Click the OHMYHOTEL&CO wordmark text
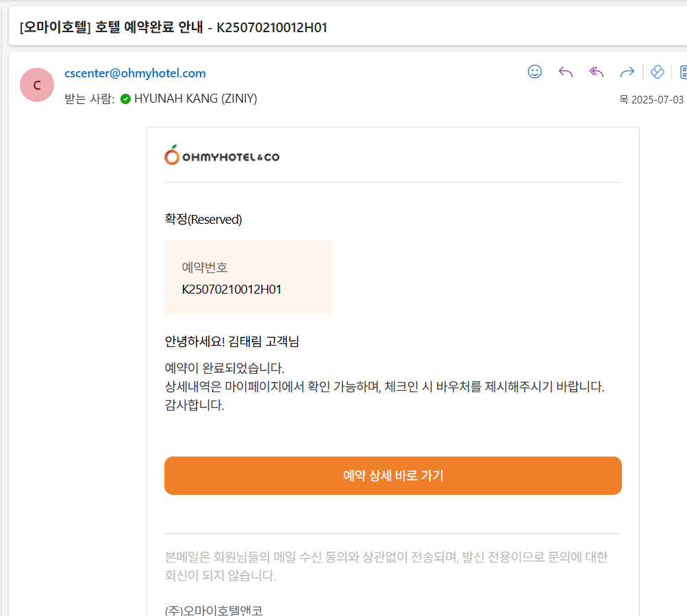This screenshot has height=616, width=687. pyautogui.click(x=231, y=157)
